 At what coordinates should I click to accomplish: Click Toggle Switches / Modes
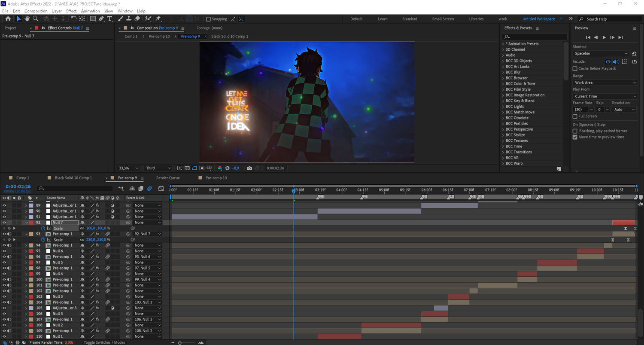104,342
